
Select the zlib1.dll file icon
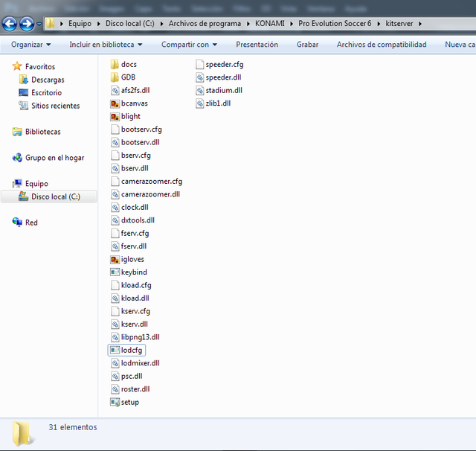[199, 103]
